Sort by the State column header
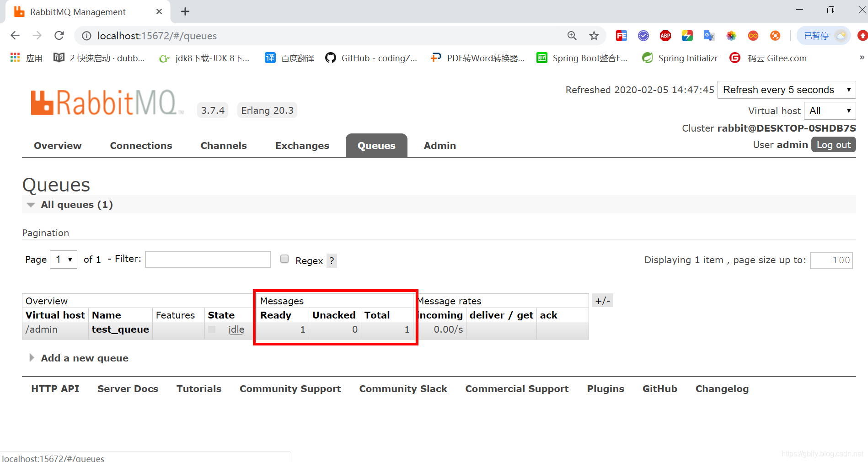868x462 pixels. coord(221,315)
